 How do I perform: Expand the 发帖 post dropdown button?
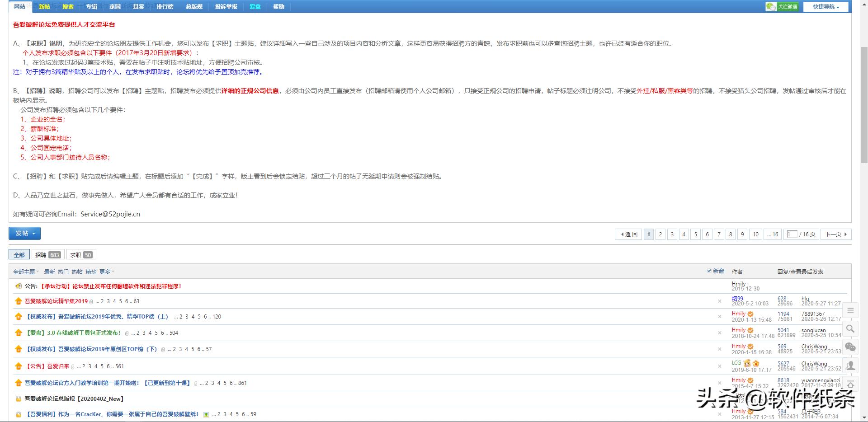pyautogui.click(x=25, y=233)
